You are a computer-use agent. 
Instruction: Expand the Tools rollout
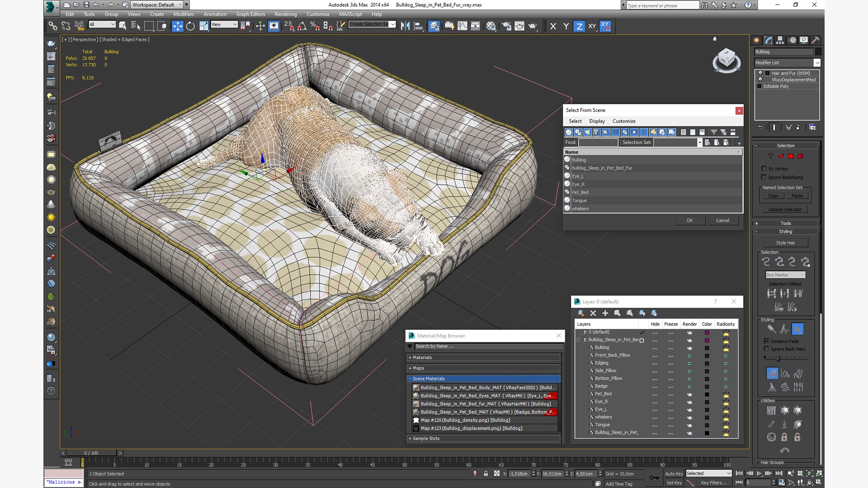[786, 223]
